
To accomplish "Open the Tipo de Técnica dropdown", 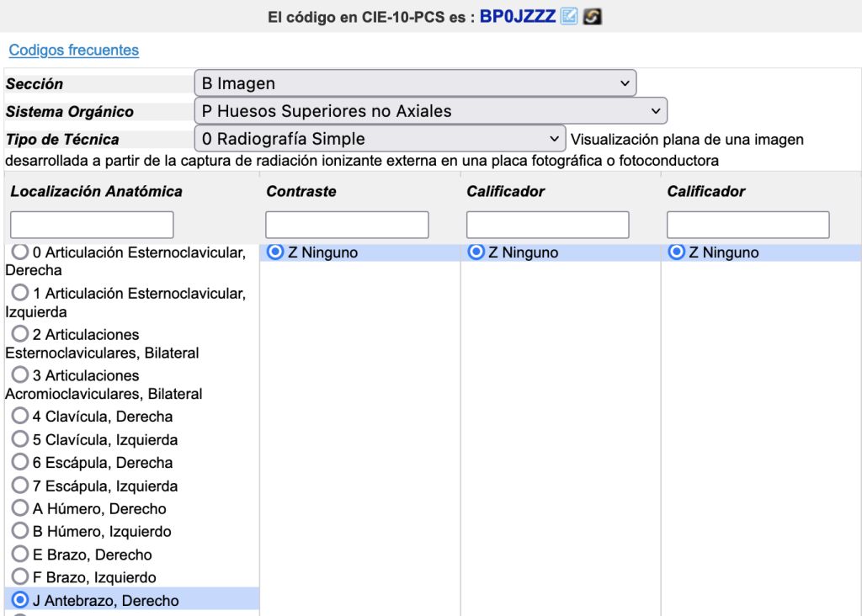I will (380, 139).
